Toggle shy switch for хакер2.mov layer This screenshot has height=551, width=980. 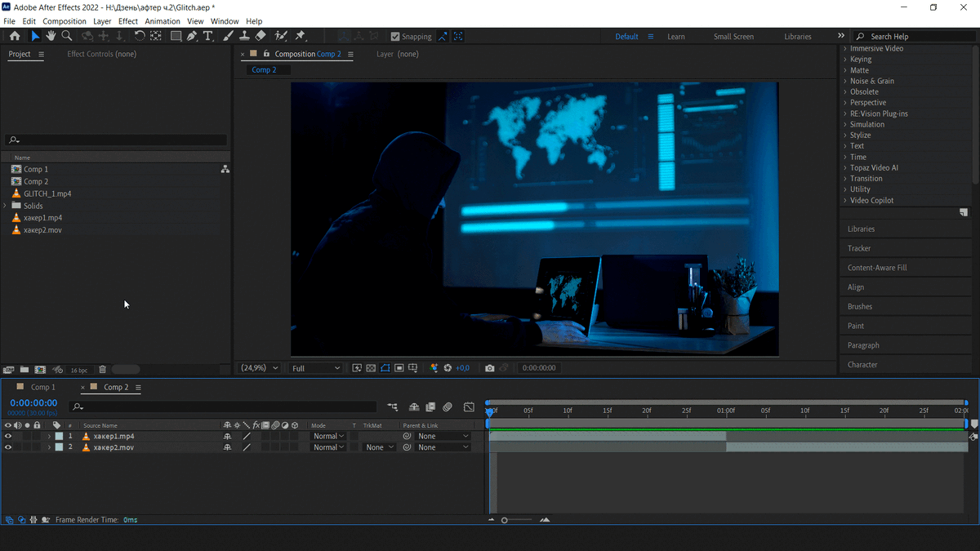tap(228, 447)
